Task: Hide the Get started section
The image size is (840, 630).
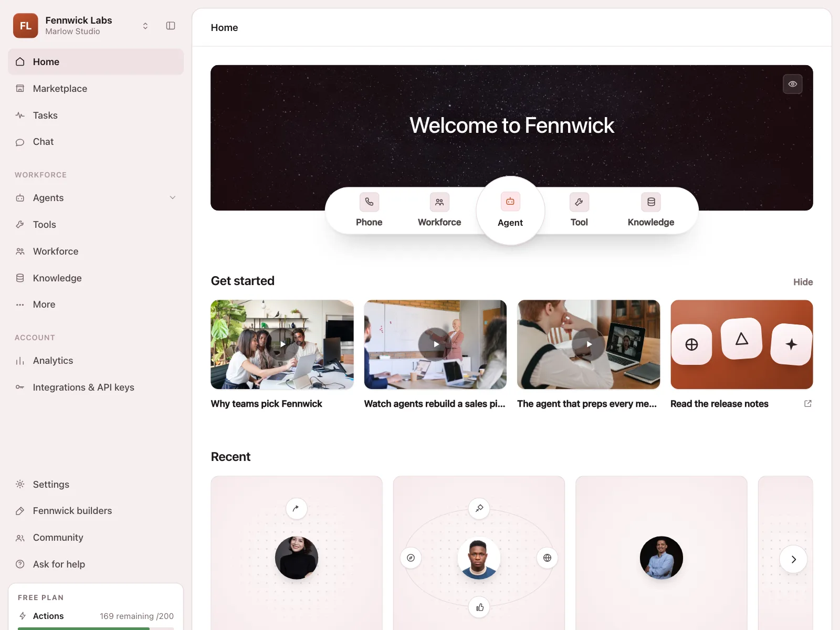Action: (803, 282)
